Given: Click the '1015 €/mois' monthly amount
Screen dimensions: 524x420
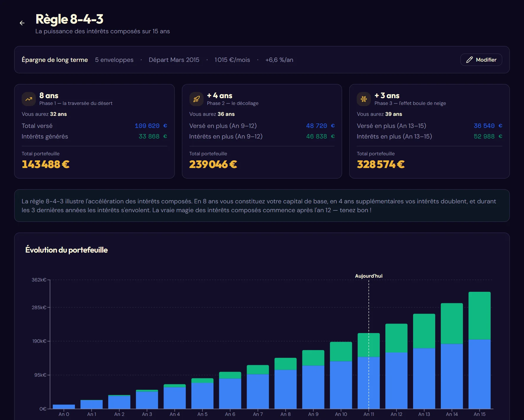Looking at the screenshot, I should (x=232, y=60).
